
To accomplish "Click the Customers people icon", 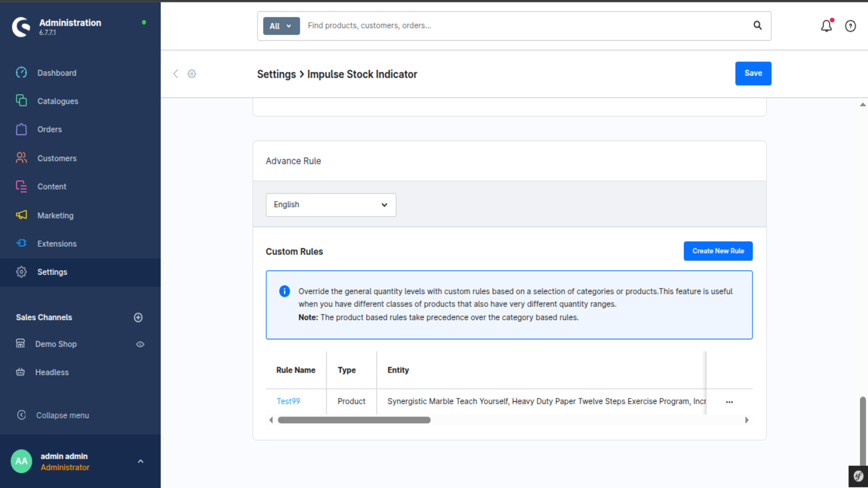I will [21, 158].
